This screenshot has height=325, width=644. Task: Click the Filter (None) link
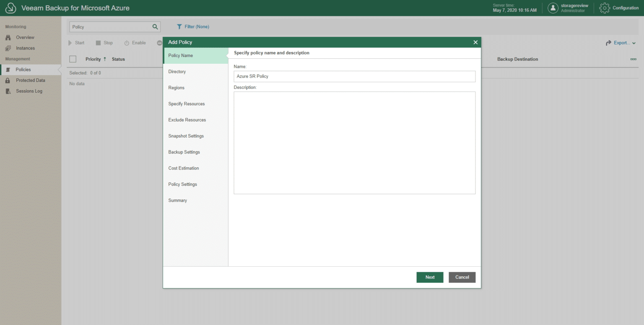click(x=197, y=27)
